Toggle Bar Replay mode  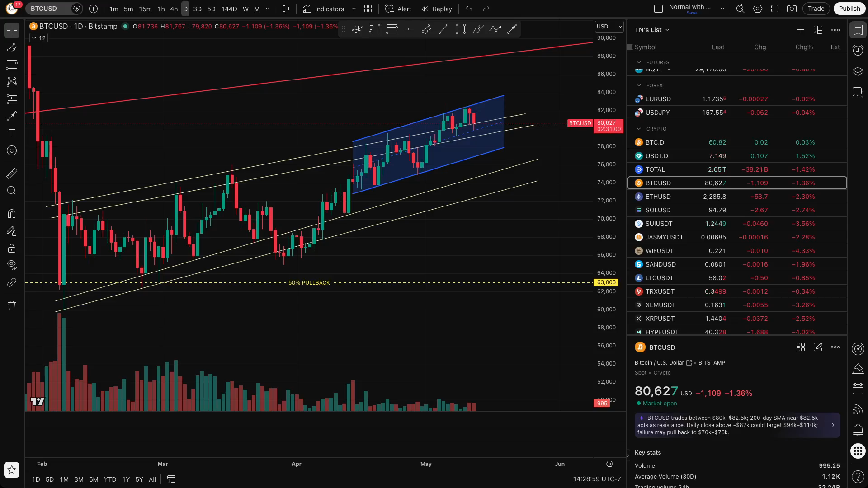pyautogui.click(x=436, y=9)
